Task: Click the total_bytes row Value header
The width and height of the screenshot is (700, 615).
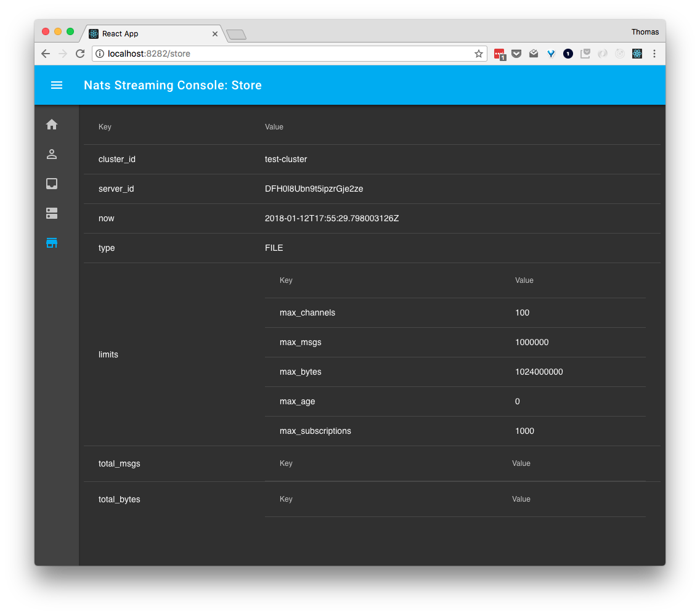Action: (x=521, y=499)
